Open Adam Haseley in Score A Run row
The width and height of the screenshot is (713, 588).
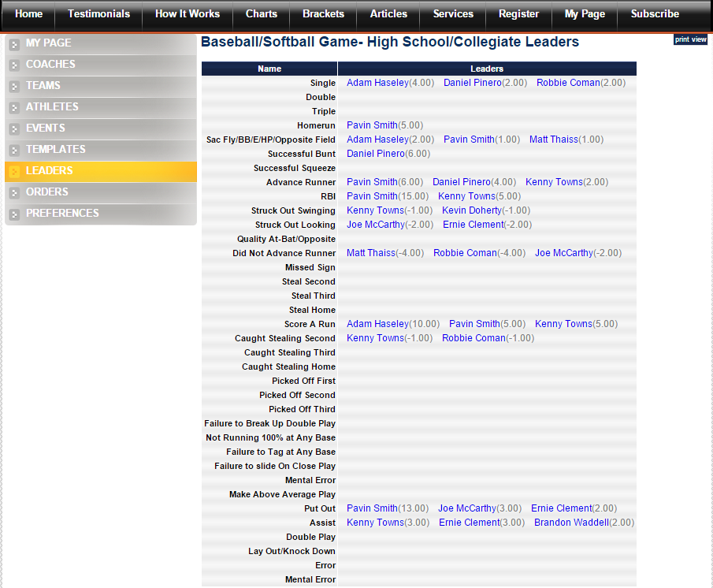(377, 324)
